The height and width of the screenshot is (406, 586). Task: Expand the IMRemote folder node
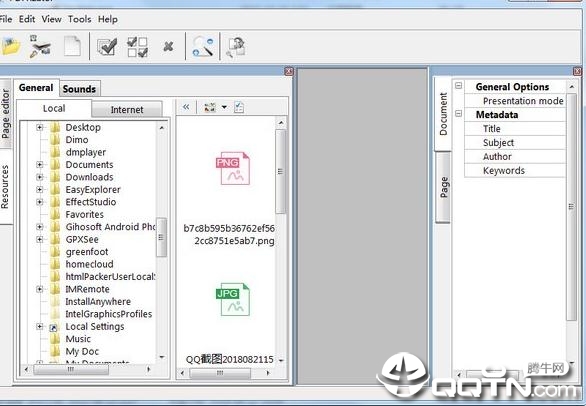[x=40, y=289]
